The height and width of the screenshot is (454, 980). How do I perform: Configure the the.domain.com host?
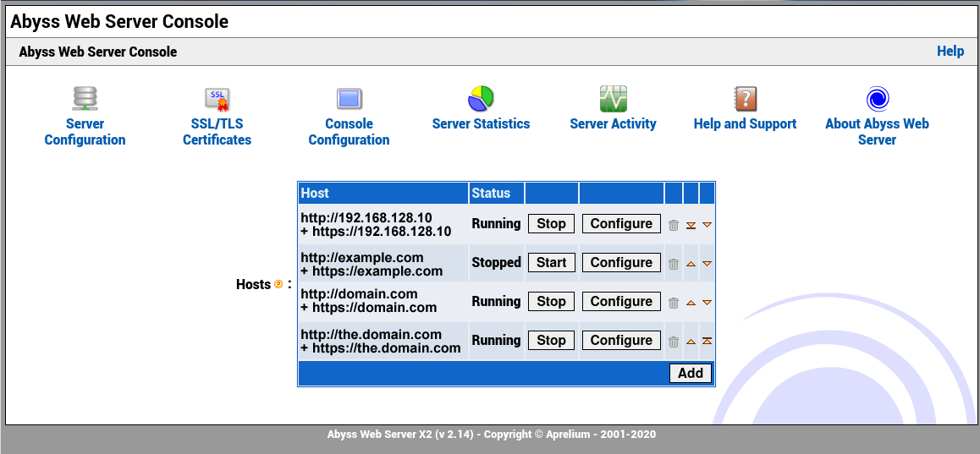tap(621, 341)
